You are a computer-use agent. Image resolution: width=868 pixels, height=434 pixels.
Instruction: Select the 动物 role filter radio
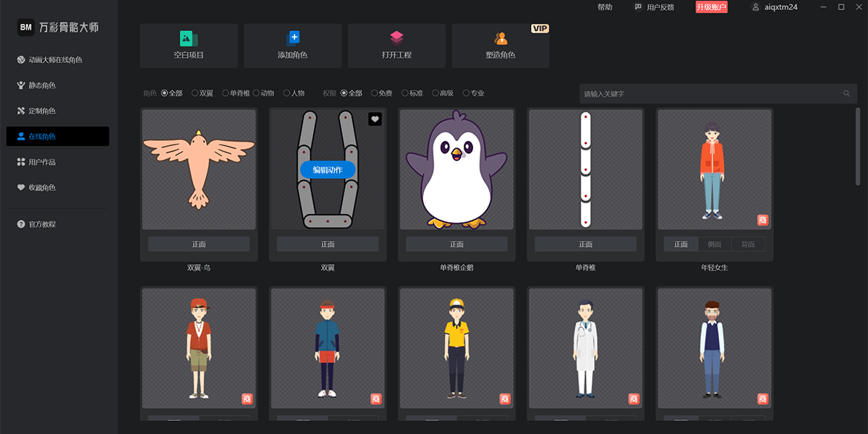[256, 93]
